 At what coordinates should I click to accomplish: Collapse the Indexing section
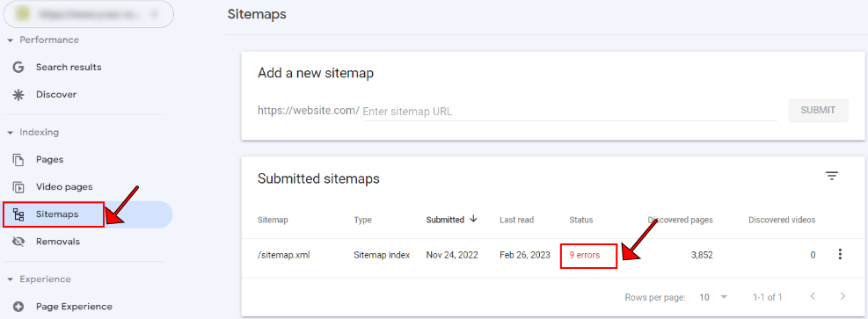tap(10, 133)
